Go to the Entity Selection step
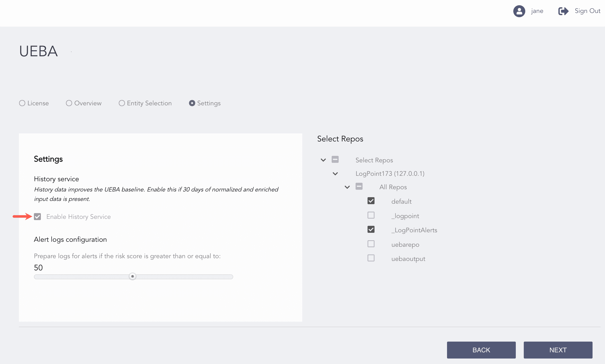The width and height of the screenshot is (605, 364). 122,103
